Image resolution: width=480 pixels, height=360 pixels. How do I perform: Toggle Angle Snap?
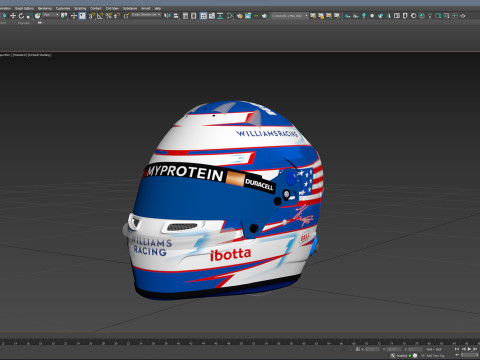click(100, 16)
